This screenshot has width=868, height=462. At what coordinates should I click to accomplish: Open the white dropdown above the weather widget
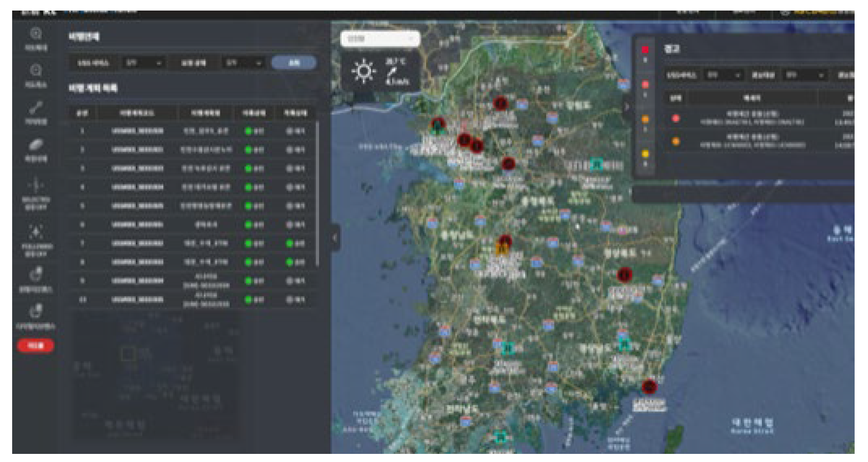380,39
